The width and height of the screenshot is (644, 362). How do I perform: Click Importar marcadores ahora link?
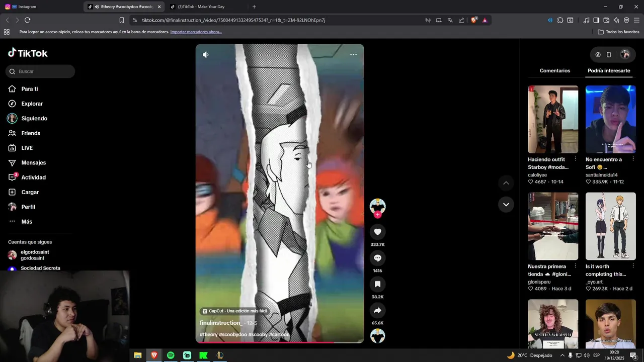tap(196, 32)
